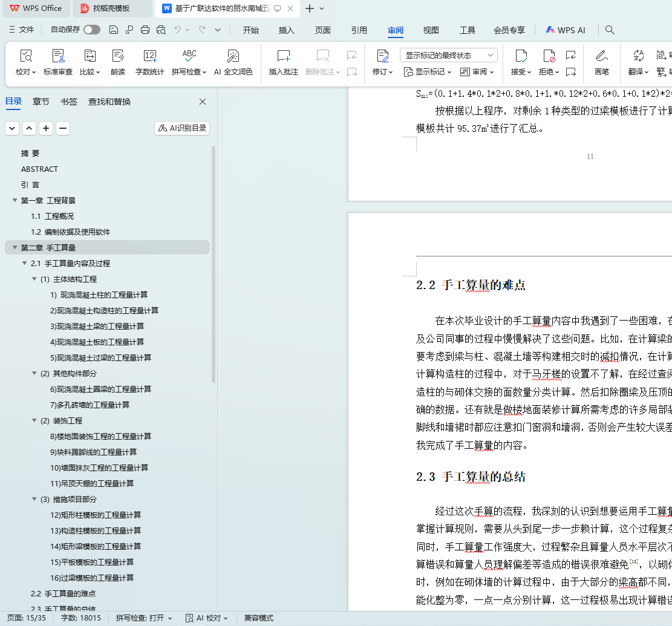
Task: Collapse the 第二章 手工算量 outline node
Action: click(15, 247)
